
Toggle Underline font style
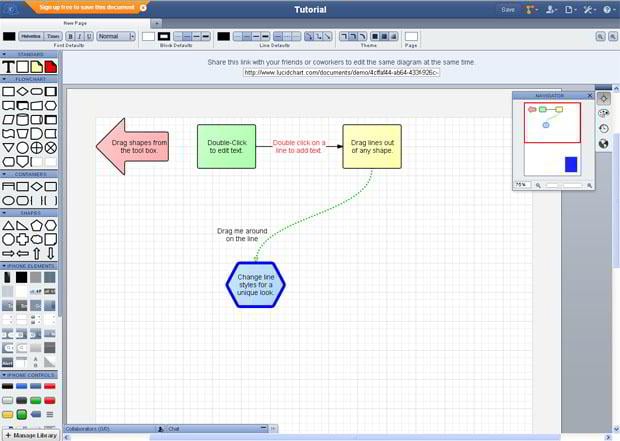tap(89, 36)
